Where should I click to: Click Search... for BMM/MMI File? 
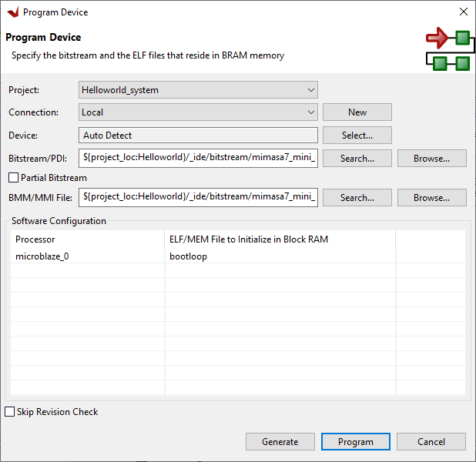click(357, 198)
